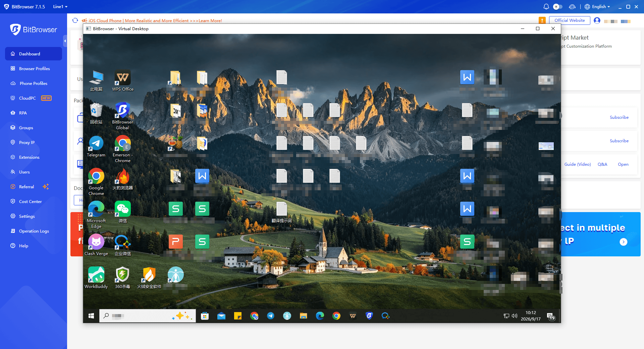Select the 微信 WeChat desktop icon
The image size is (644, 349).
123,212
